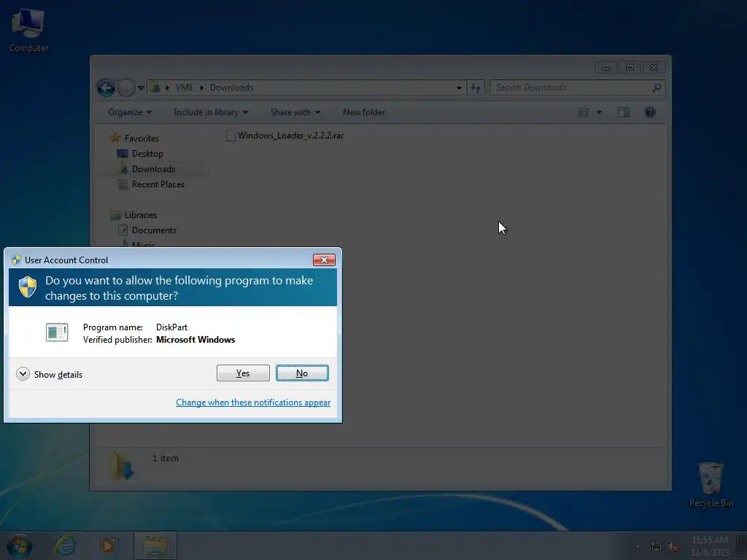
Task: Click the network tray icon
Action: [656, 546]
